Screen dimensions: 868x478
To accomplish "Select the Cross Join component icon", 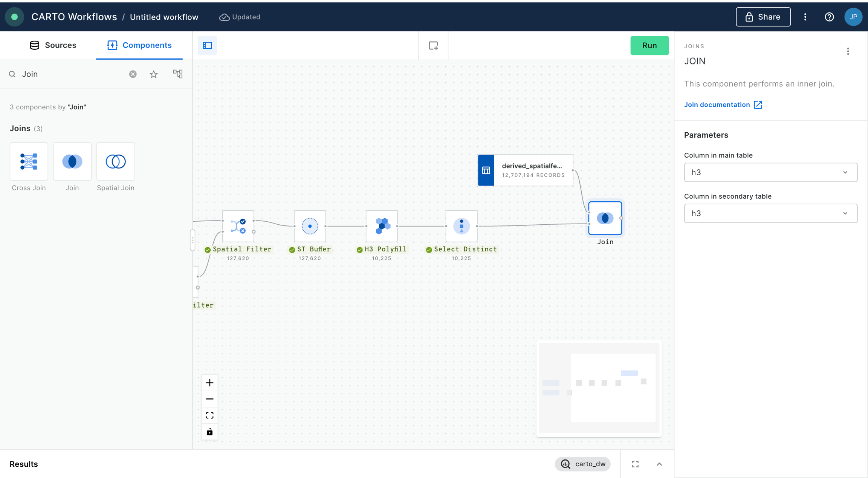I will point(29,161).
